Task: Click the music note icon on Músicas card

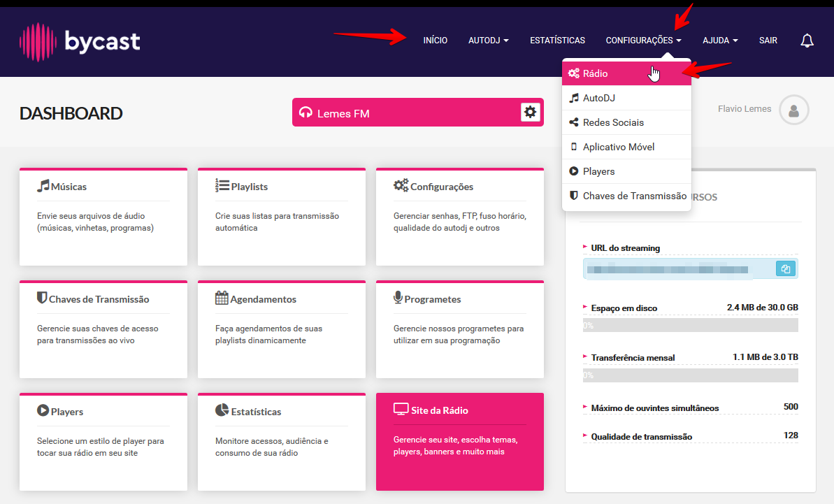Action: point(43,185)
